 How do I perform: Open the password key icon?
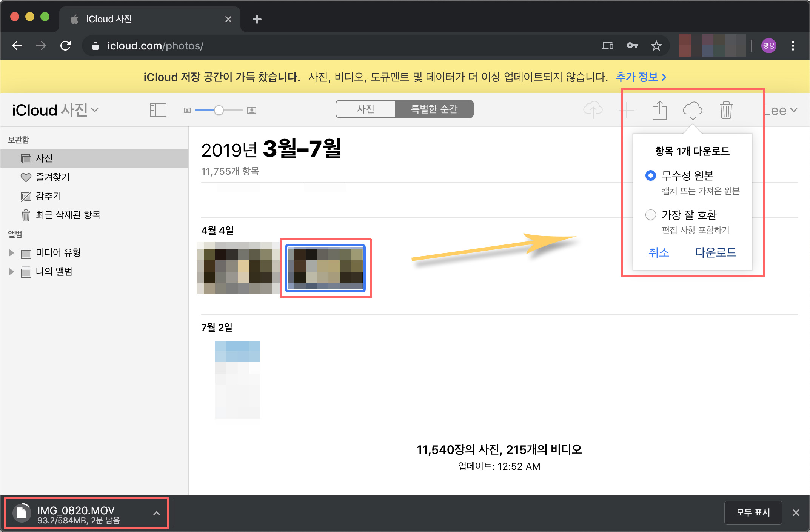click(x=632, y=46)
